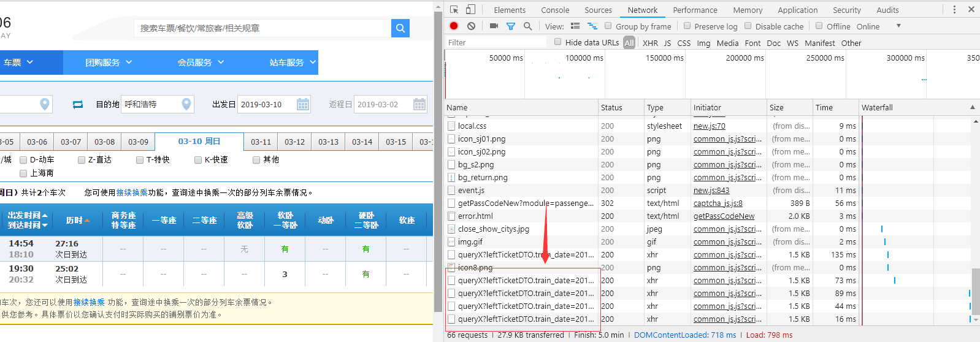980x342 pixels.
Task: Filter requests by Img type
Action: (703, 43)
